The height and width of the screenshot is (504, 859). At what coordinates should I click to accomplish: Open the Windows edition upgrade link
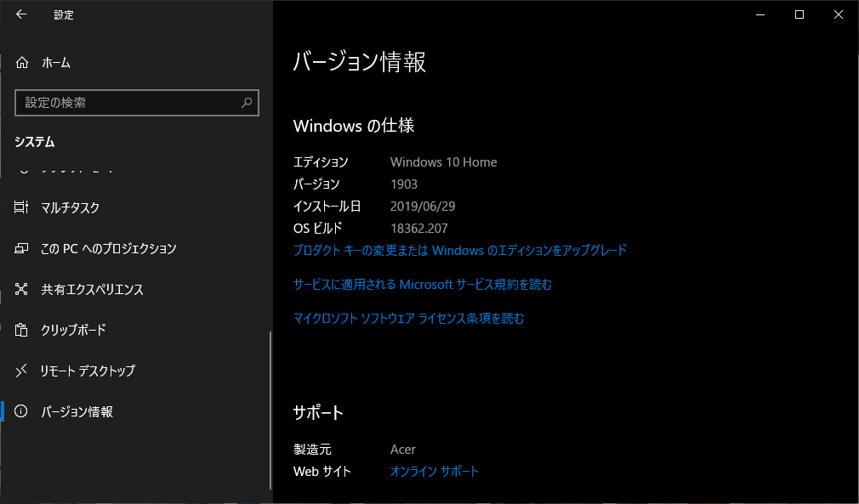tap(459, 250)
